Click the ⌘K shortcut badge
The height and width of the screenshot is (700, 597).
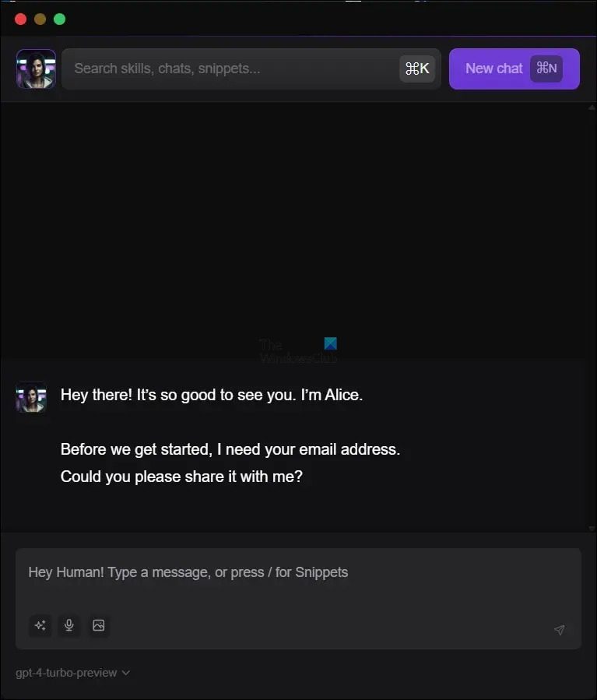click(417, 69)
